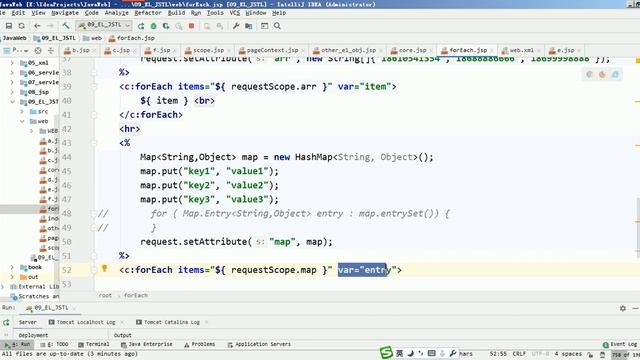Open the Application Servers tool window

tap(260, 344)
